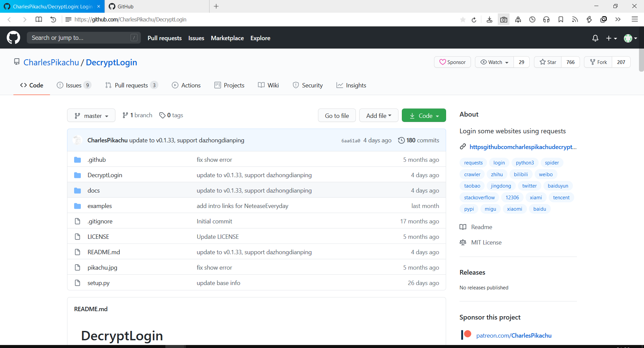Screen dimensions: 644x348
Task: Open CharlesPikachu owner profile link
Action: point(51,62)
